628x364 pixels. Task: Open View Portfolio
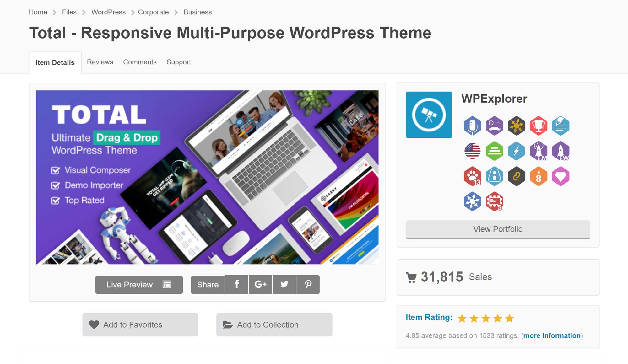pos(498,229)
